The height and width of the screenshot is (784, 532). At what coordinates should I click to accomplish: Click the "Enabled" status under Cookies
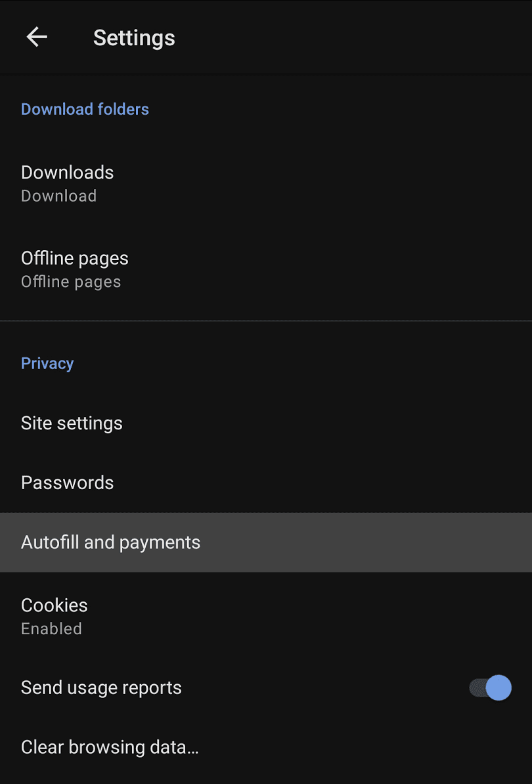[51, 628]
